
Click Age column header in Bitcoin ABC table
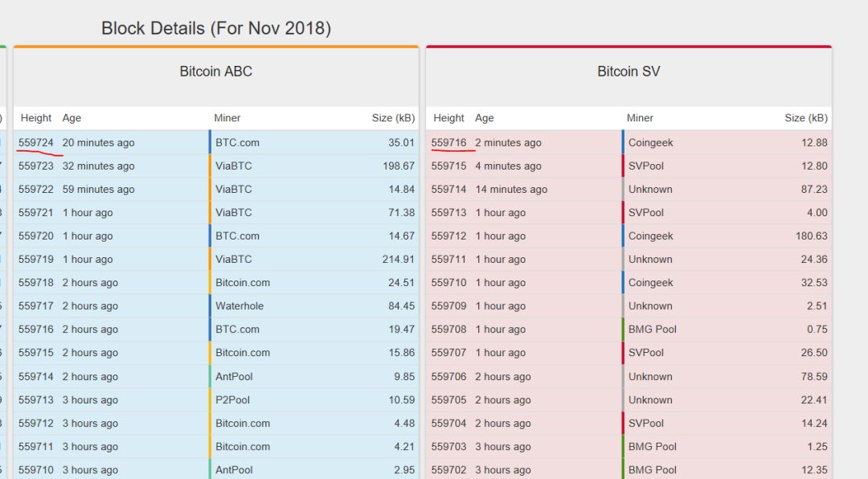[72, 118]
